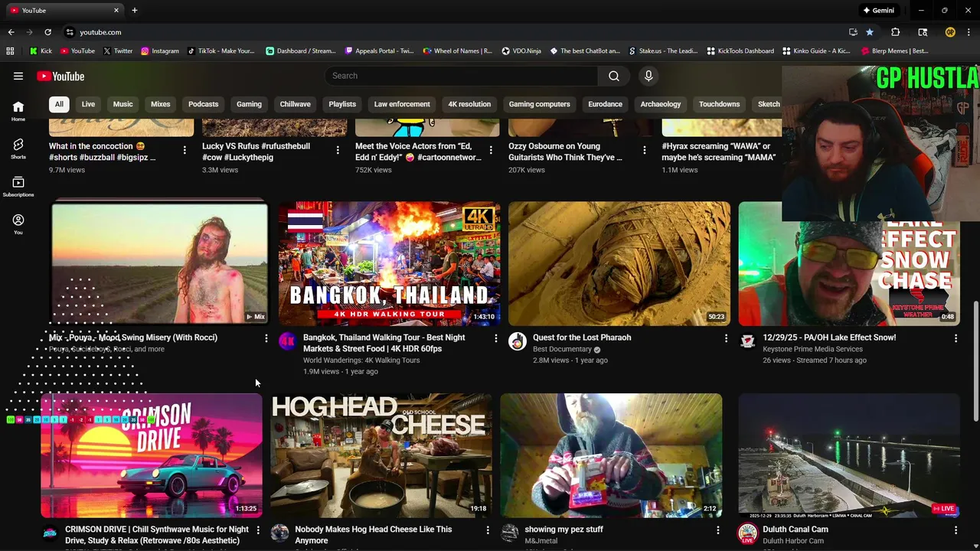Select the Gaming computers chip
Screen dimensions: 980x551
click(539, 104)
